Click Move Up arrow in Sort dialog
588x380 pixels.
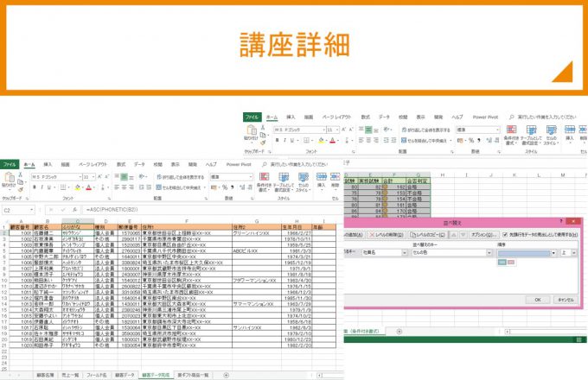[x=453, y=235]
